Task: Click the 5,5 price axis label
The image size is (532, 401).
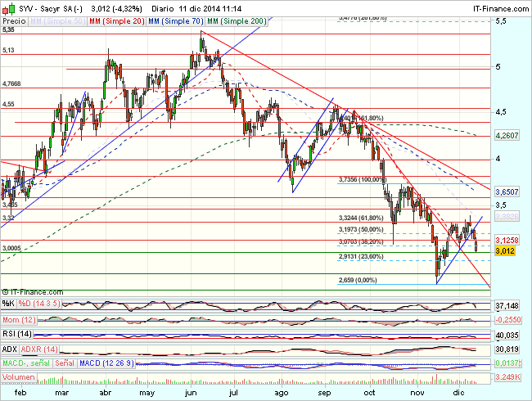Action: pos(501,21)
